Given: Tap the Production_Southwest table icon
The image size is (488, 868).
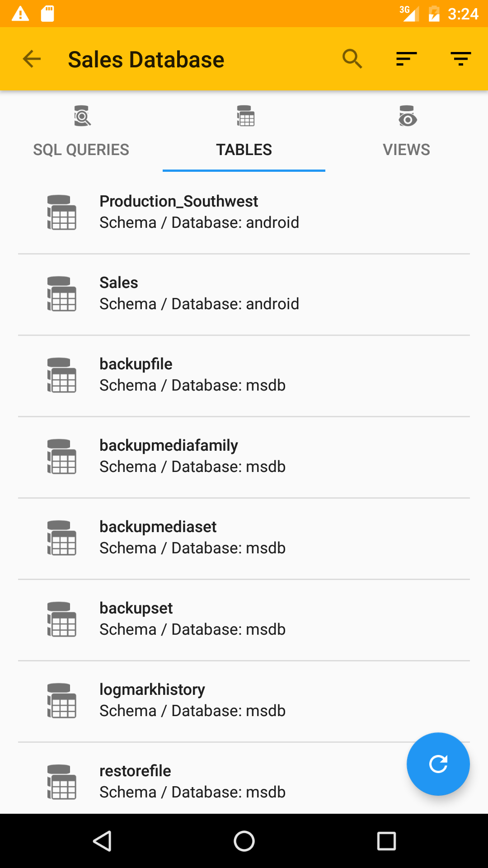Looking at the screenshot, I should click(x=62, y=212).
